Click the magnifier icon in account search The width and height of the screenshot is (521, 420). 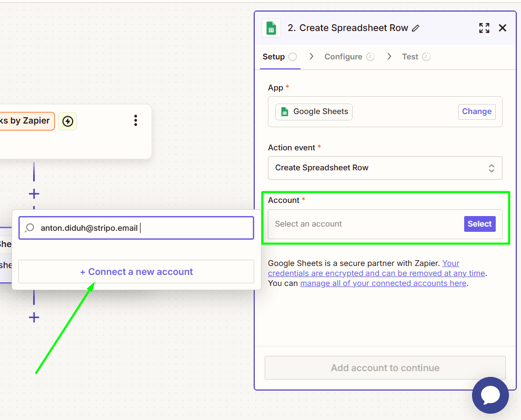point(29,228)
